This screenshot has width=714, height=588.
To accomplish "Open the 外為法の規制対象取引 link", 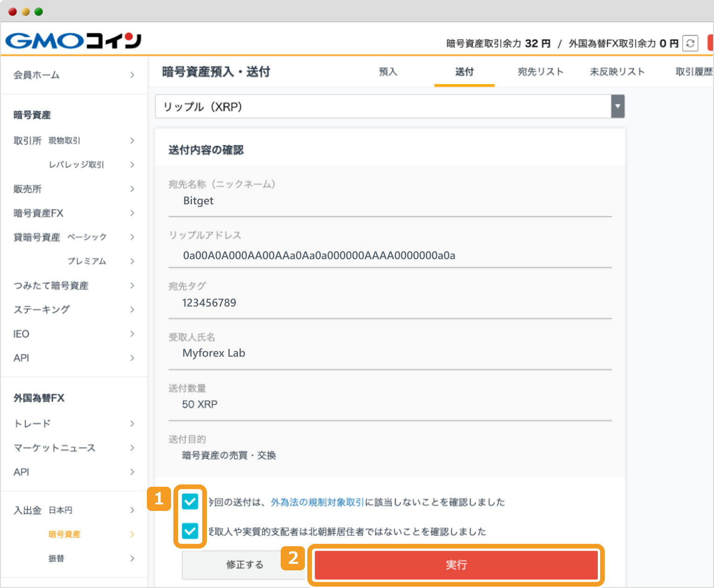I will [x=317, y=502].
